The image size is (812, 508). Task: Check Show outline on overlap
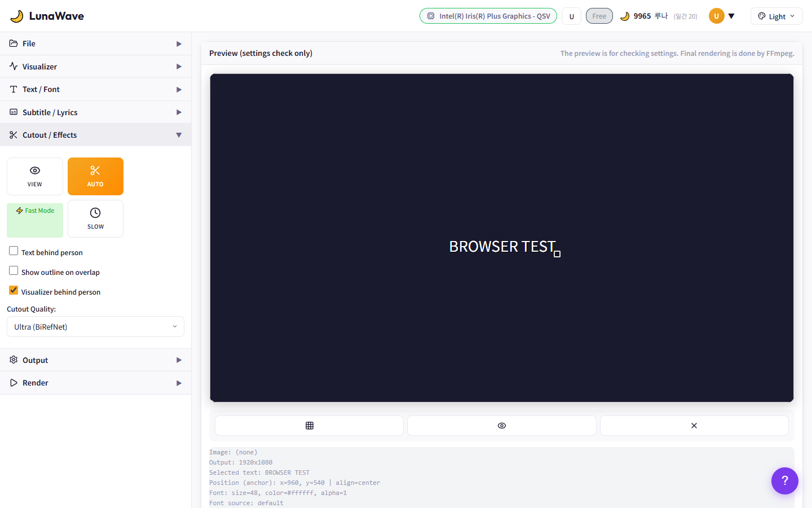click(14, 271)
